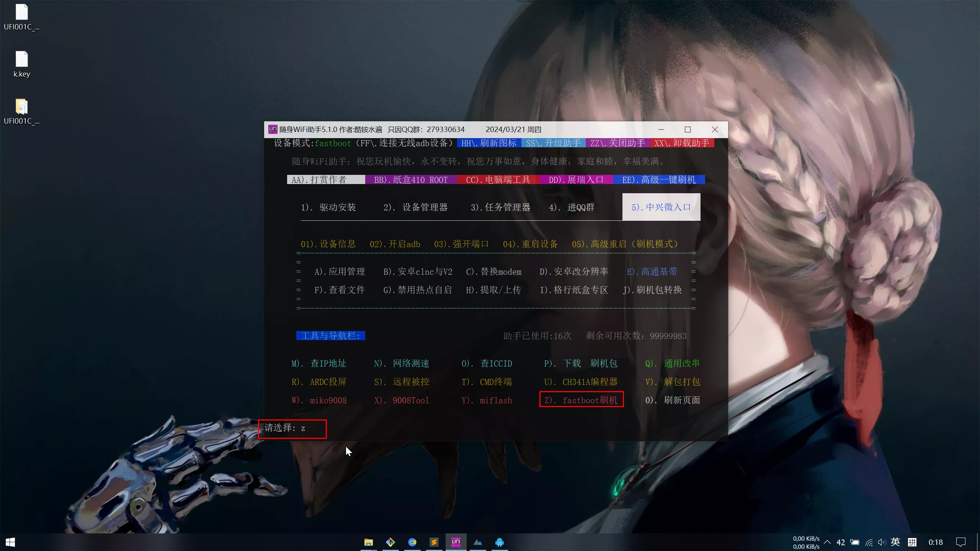
Task: Select the BB).纸盒410 ROOT tab
Action: 411,180
